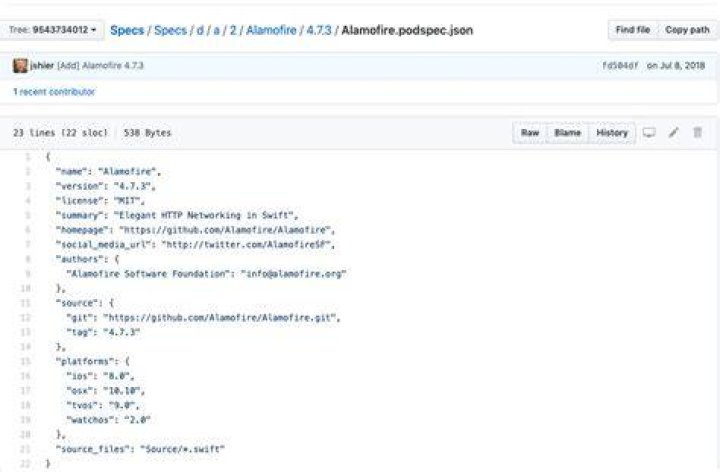Click the "tvos": "9.0" line

pyautogui.click(x=103, y=405)
